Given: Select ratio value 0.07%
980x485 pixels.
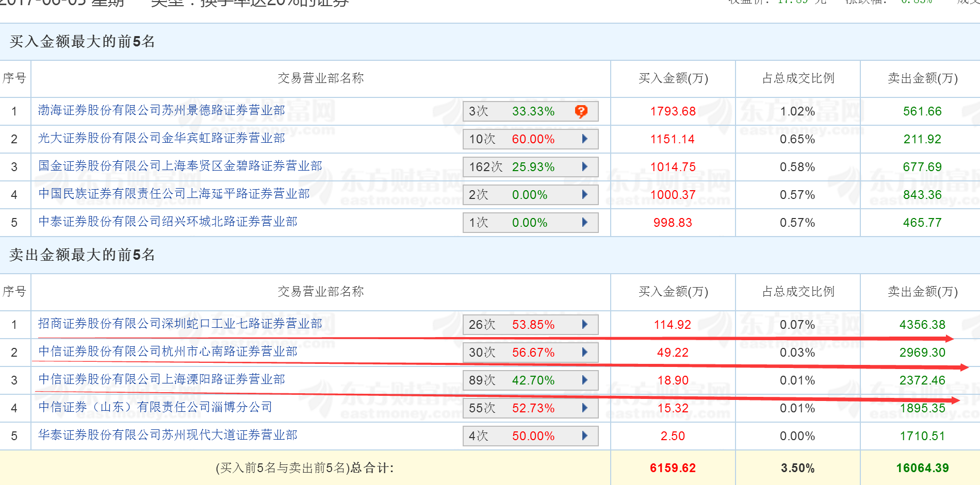Looking at the screenshot, I should tap(797, 325).
